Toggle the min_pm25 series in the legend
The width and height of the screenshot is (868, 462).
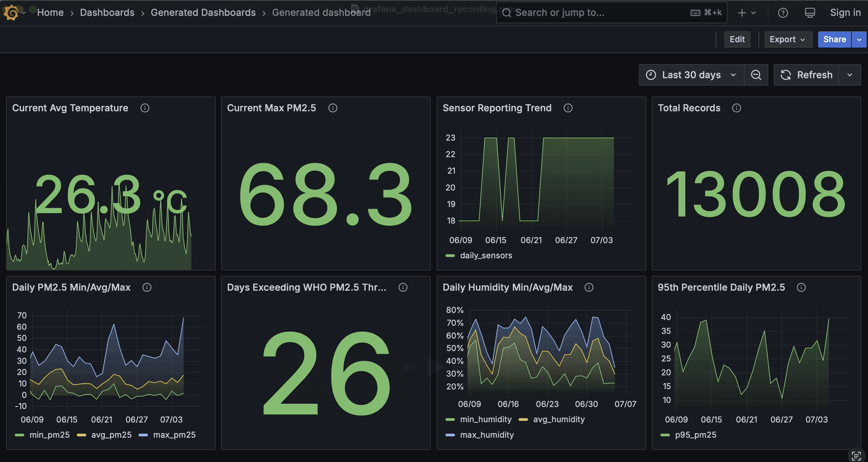tap(50, 435)
